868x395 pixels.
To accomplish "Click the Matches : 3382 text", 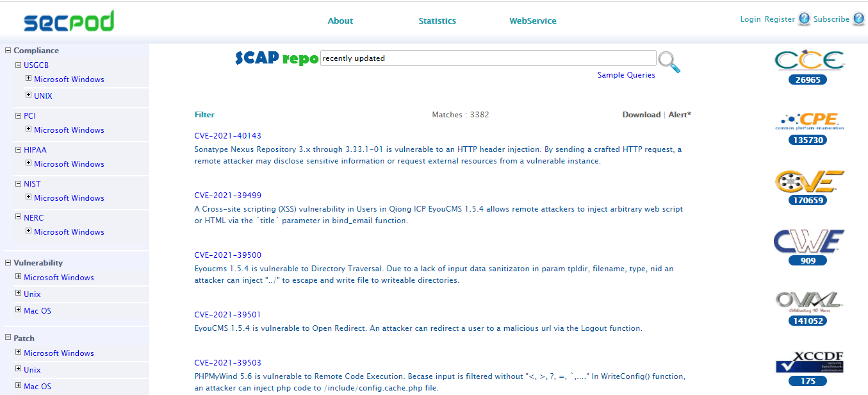I will pos(461,115).
